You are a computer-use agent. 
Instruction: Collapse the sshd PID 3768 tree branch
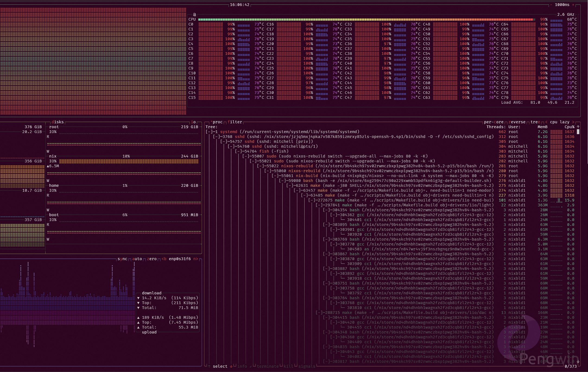point(217,137)
